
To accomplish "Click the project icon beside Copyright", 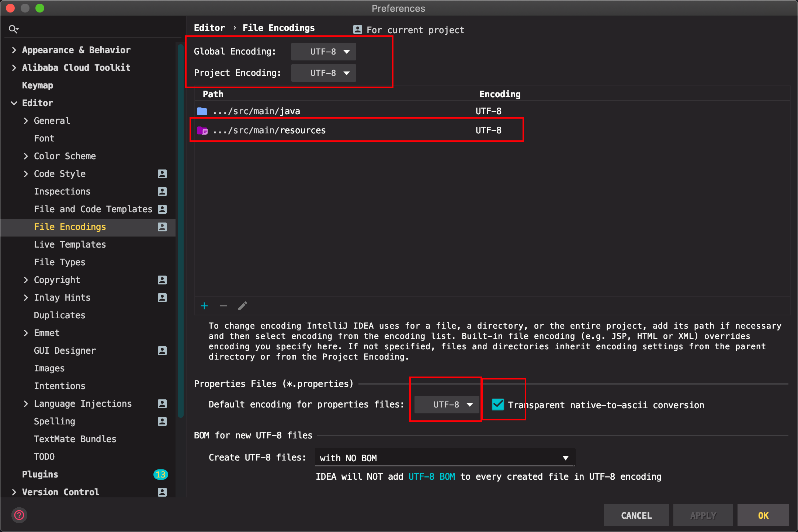I will (162, 280).
